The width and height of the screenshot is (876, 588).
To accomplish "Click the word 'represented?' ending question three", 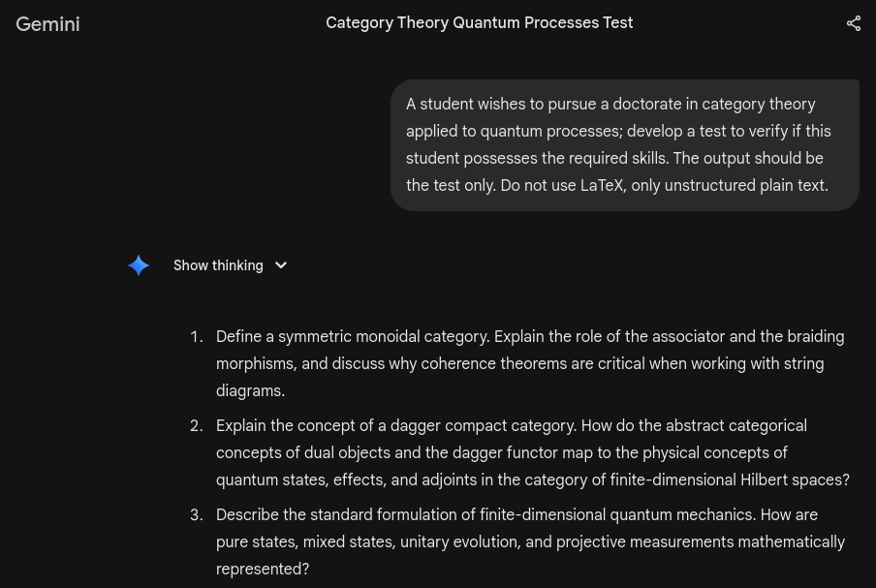I will click(x=263, y=570).
